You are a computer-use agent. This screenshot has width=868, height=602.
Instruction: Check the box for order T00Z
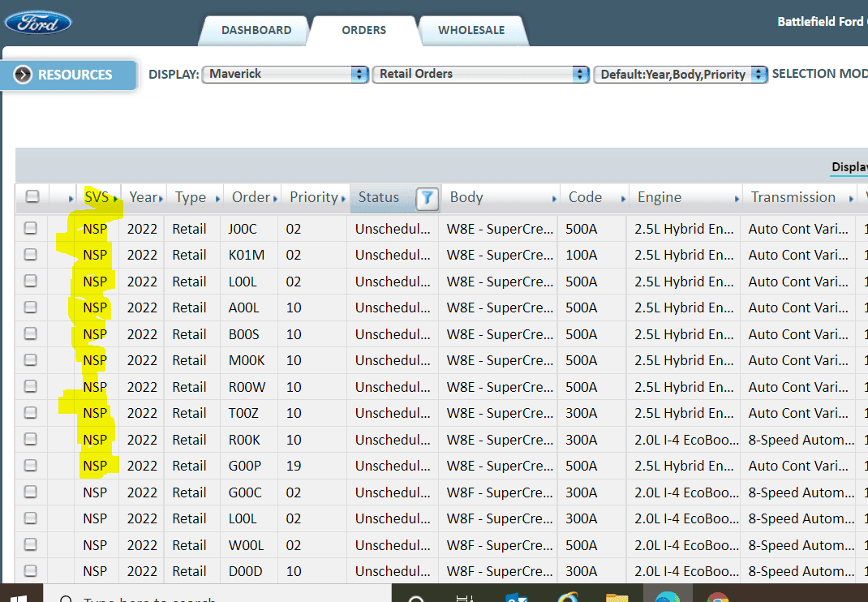[31, 413]
